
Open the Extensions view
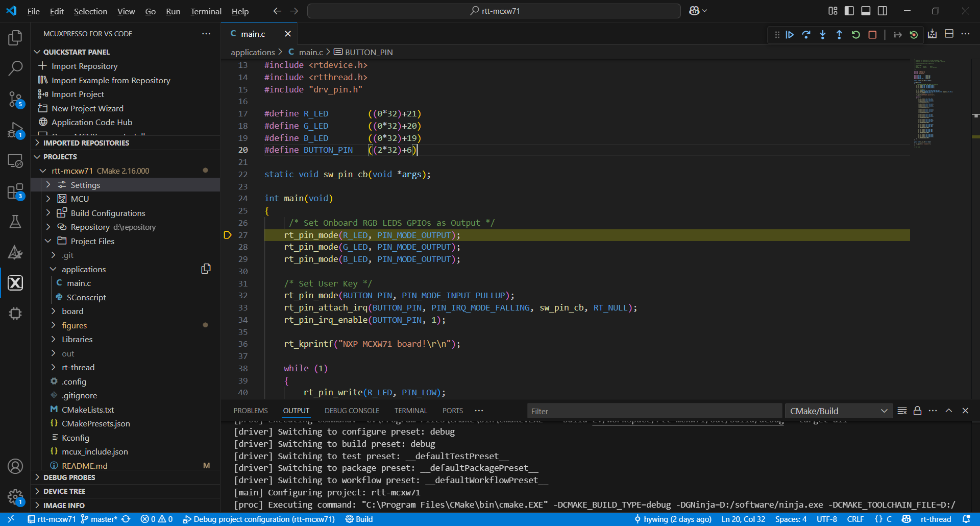click(x=15, y=192)
